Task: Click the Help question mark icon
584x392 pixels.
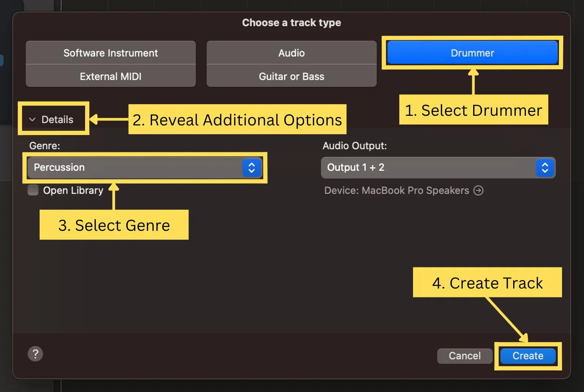Action: pos(35,354)
